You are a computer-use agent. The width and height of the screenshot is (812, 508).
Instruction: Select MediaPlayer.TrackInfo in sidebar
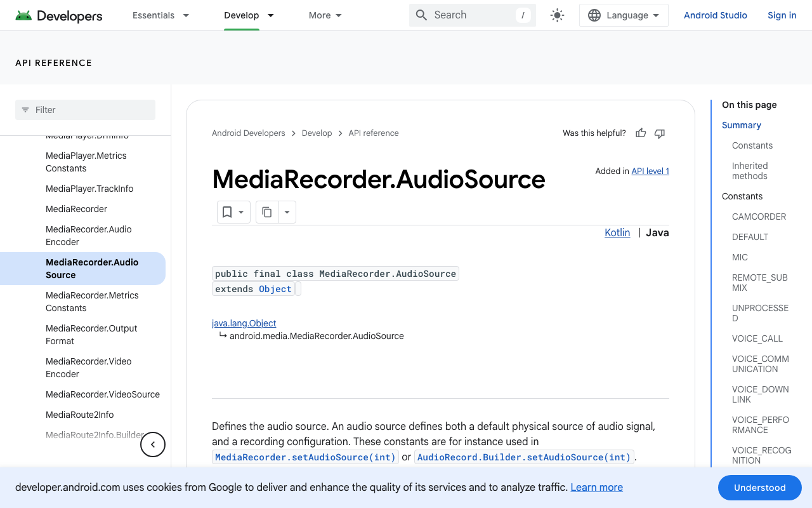coord(89,189)
